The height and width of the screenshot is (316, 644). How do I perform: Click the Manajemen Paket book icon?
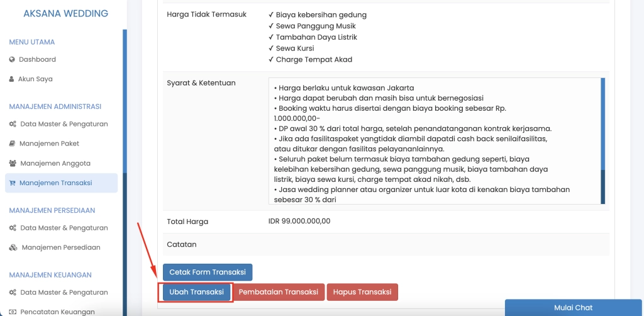coord(12,144)
